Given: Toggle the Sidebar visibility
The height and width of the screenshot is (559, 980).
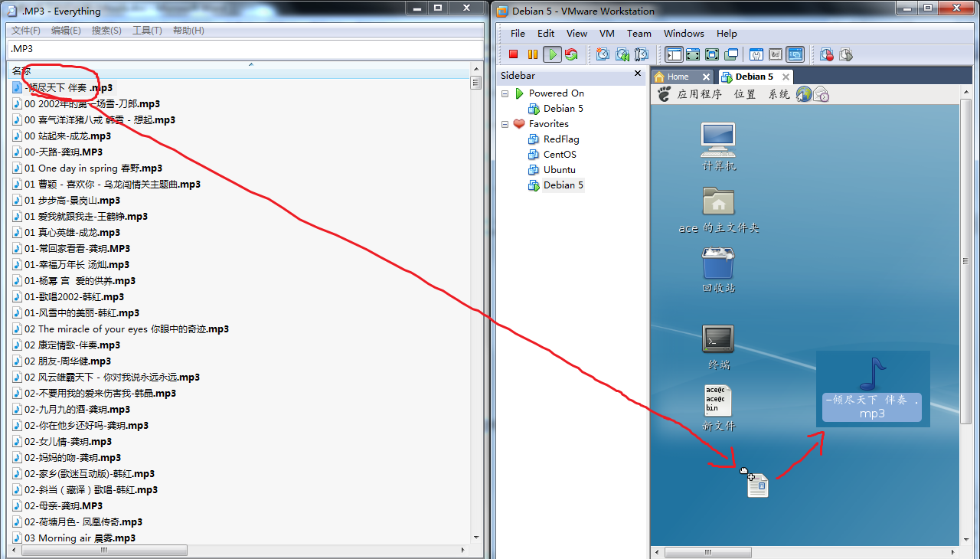Looking at the screenshot, I should (675, 54).
